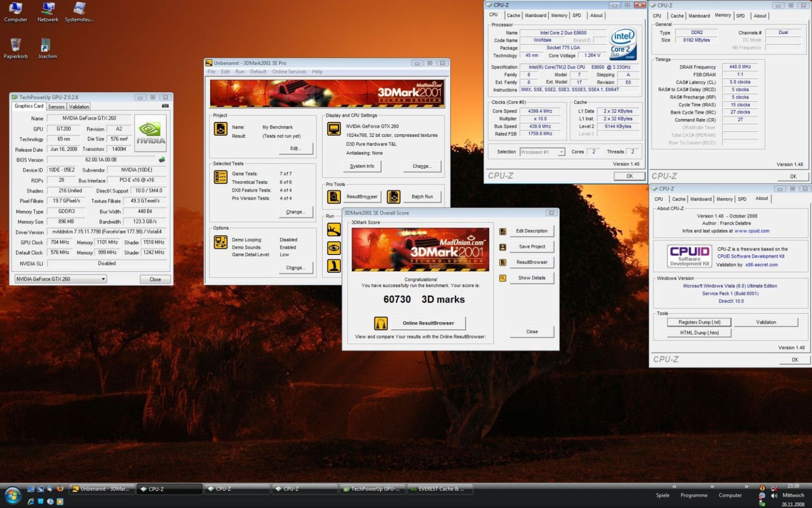Click the volume icon in system tray
The width and height of the screenshot is (812, 508).
click(x=774, y=496)
